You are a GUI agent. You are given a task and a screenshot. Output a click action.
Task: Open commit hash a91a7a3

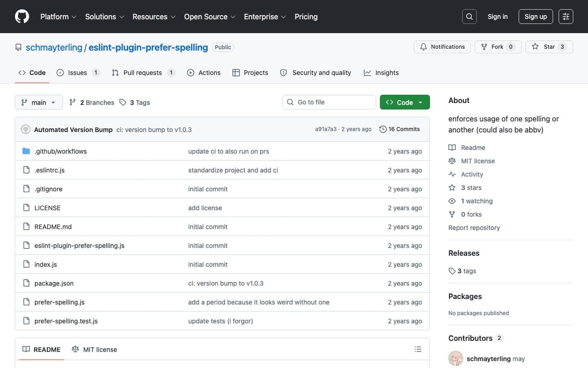[x=326, y=129]
